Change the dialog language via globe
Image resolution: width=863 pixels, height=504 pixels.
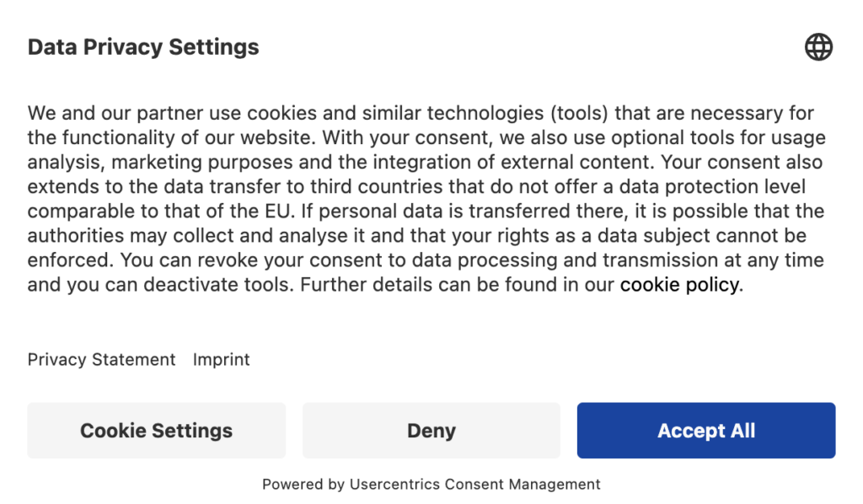coord(818,46)
